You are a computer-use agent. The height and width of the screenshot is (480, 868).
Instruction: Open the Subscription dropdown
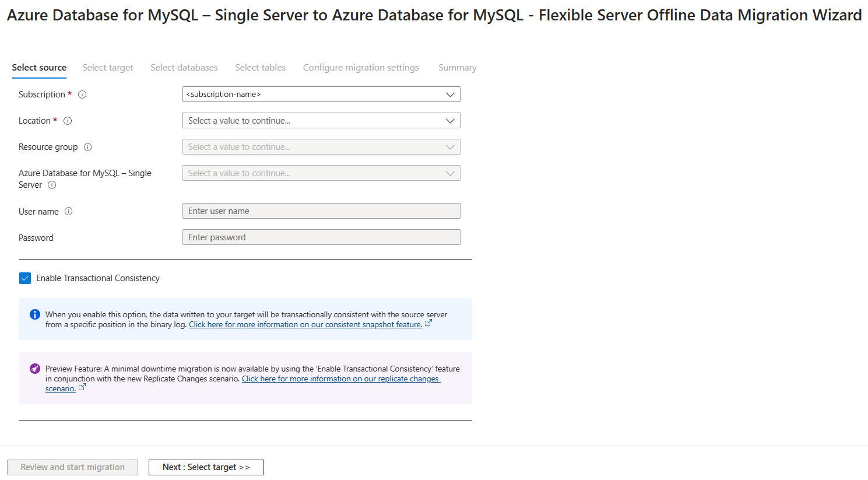[x=321, y=94]
